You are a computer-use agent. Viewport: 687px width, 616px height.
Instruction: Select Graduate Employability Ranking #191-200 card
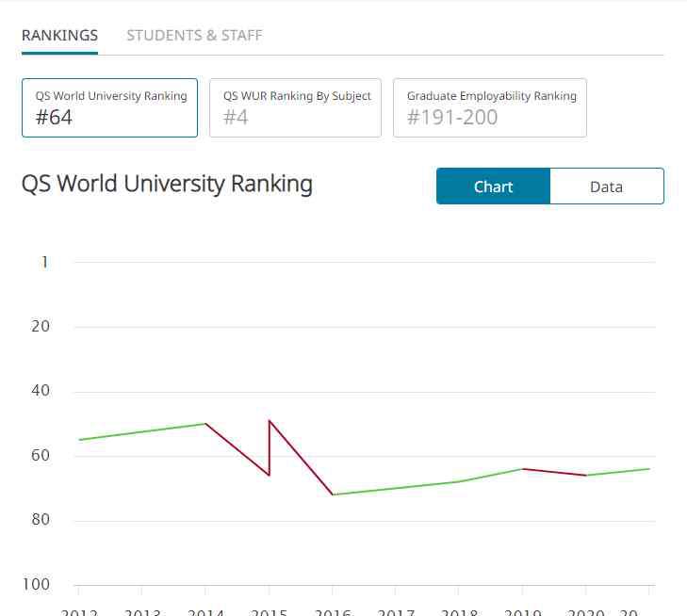click(x=490, y=107)
